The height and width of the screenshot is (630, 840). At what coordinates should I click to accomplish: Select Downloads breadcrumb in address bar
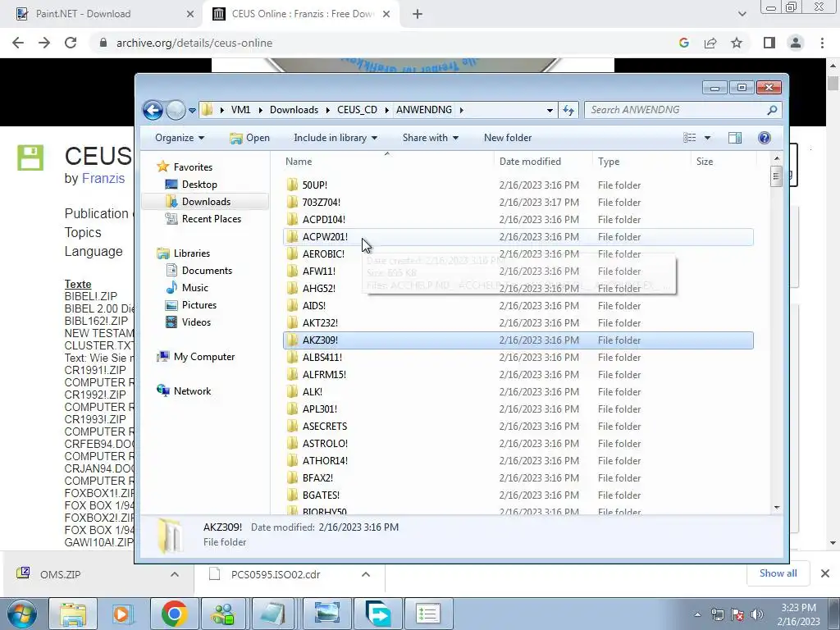(x=294, y=110)
